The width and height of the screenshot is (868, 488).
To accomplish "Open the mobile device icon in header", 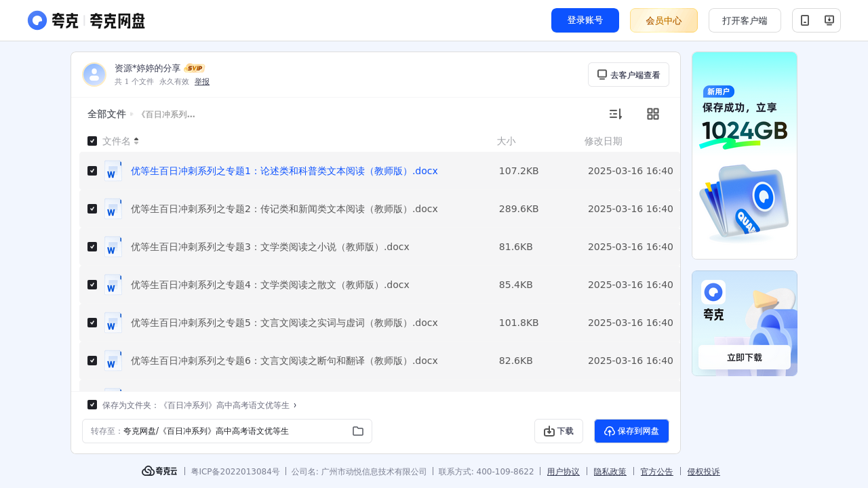I will [805, 20].
